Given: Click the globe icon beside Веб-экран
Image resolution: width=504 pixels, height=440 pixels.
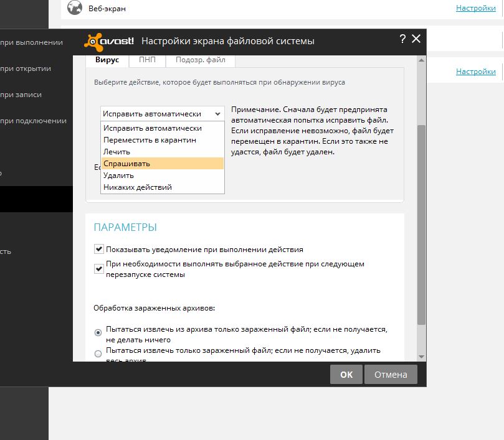Looking at the screenshot, I should 75,8.
